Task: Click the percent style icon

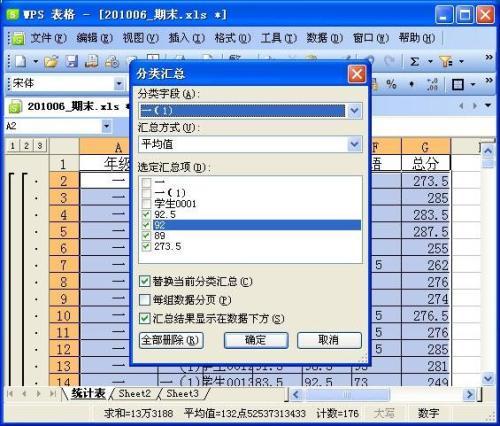Action: (x=391, y=84)
